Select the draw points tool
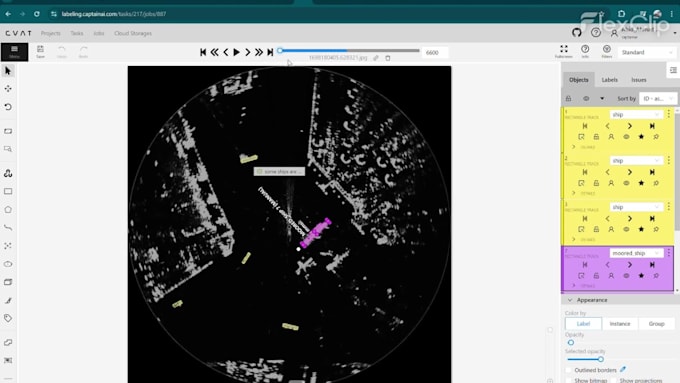This screenshot has width=680, height=383. tap(8, 246)
